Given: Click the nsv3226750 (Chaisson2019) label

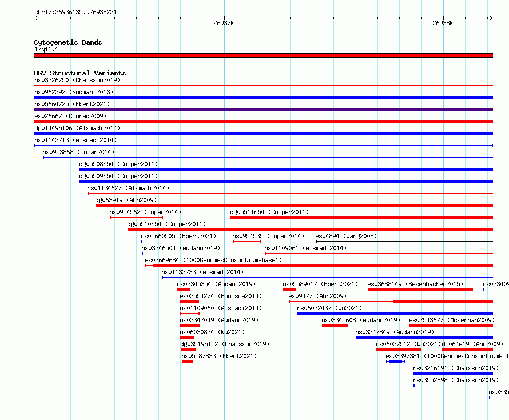Looking at the screenshot, I should (x=77, y=80).
